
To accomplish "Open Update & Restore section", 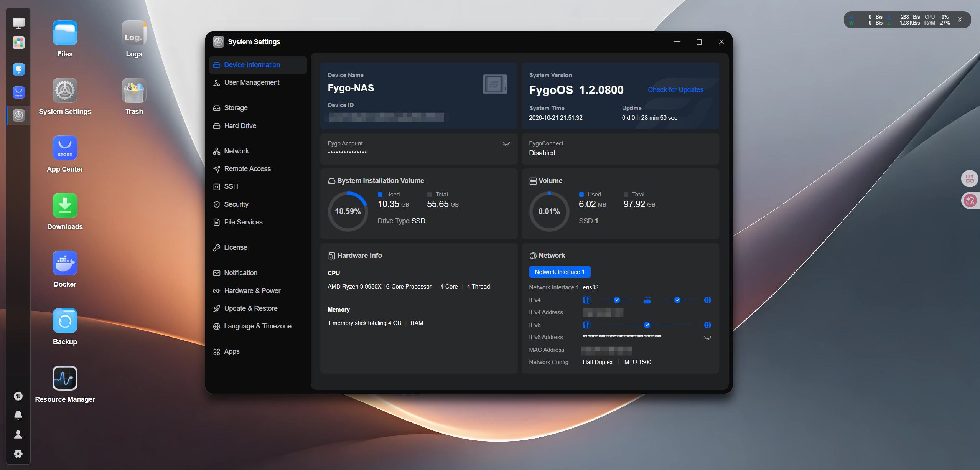I will 258,308.
